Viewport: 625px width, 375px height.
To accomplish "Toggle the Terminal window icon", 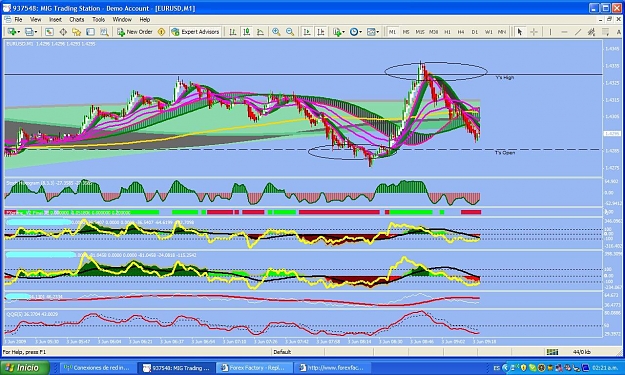I will (90, 32).
